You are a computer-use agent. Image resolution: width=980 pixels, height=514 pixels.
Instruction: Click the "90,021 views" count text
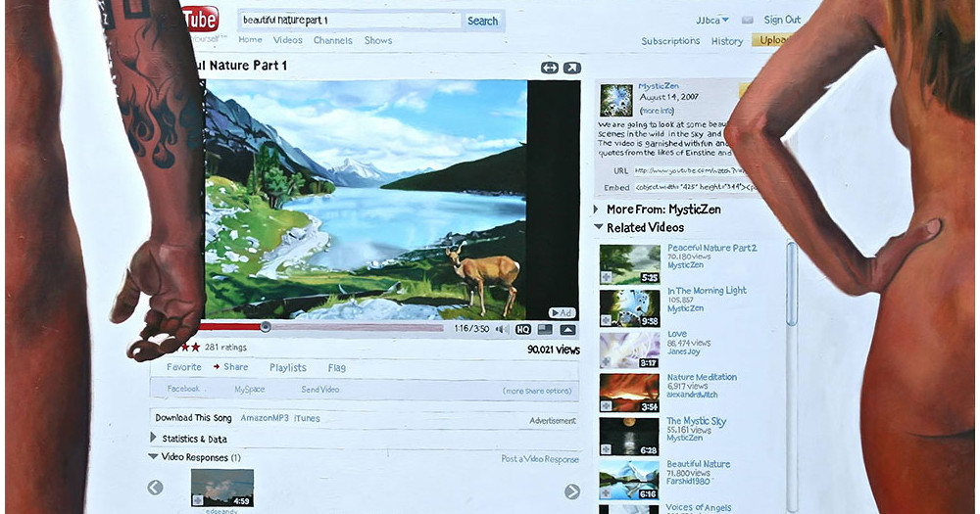click(553, 350)
